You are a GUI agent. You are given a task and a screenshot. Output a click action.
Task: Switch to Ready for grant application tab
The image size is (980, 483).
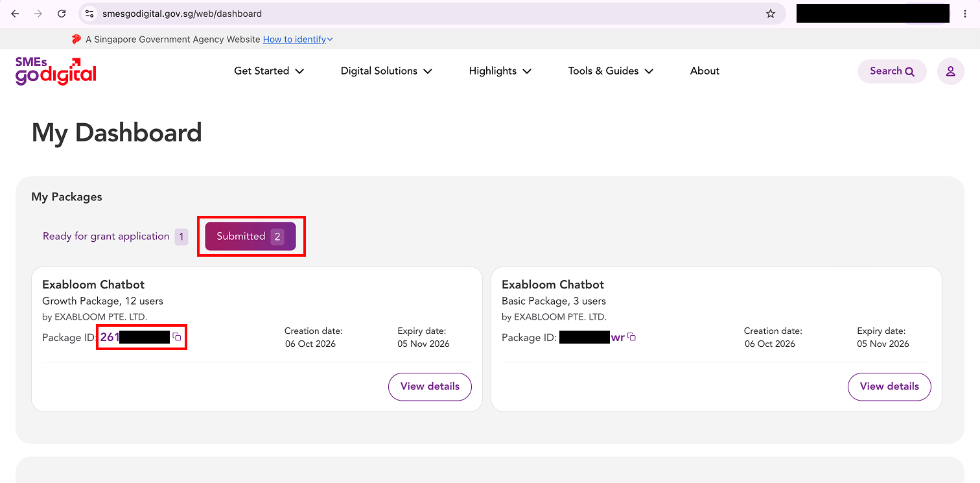pyautogui.click(x=115, y=237)
